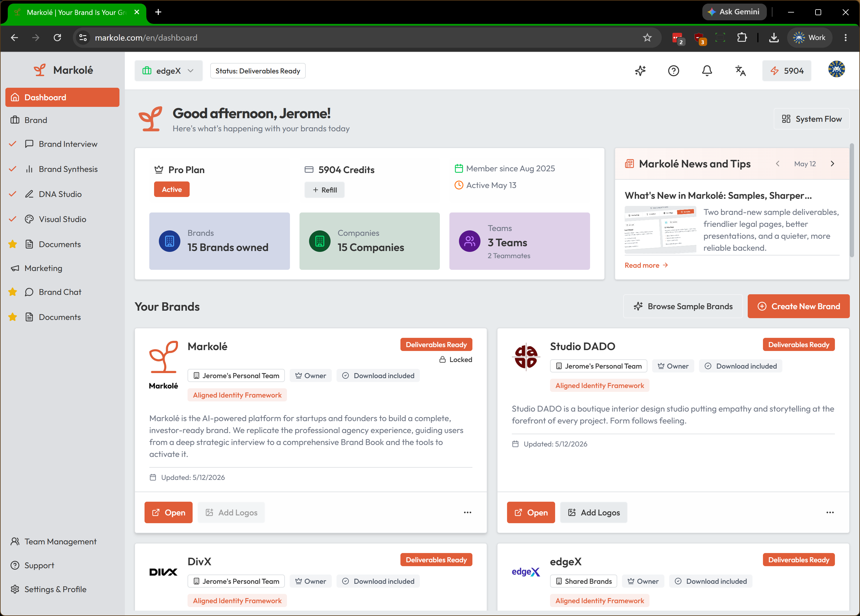
Task: Open the Studio DADO brand
Action: pyautogui.click(x=531, y=512)
